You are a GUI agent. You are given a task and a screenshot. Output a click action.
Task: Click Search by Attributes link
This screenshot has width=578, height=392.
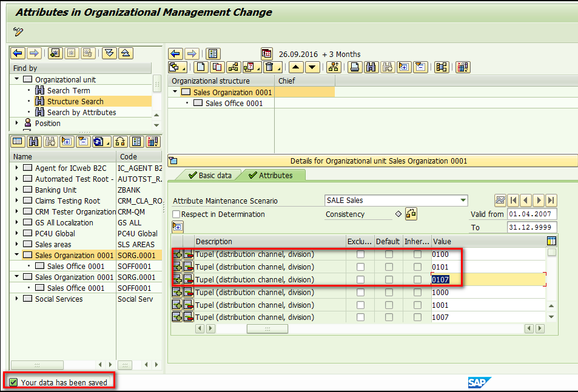[81, 113]
